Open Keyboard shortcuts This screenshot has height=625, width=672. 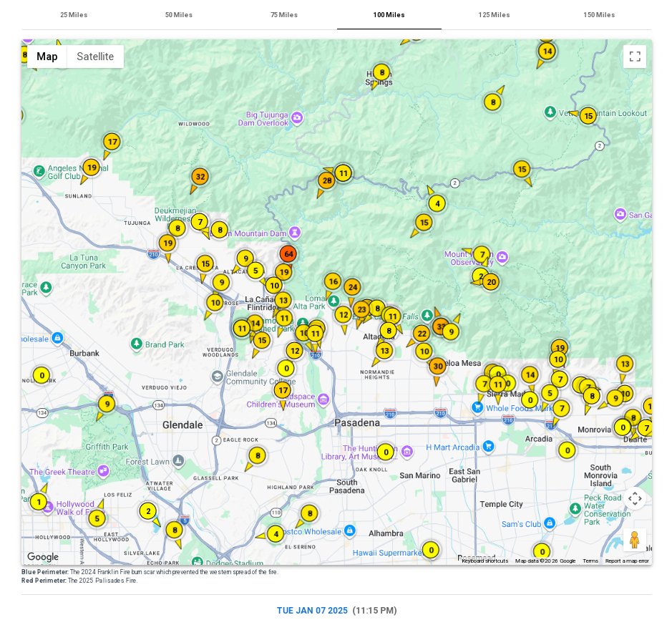[x=484, y=561]
